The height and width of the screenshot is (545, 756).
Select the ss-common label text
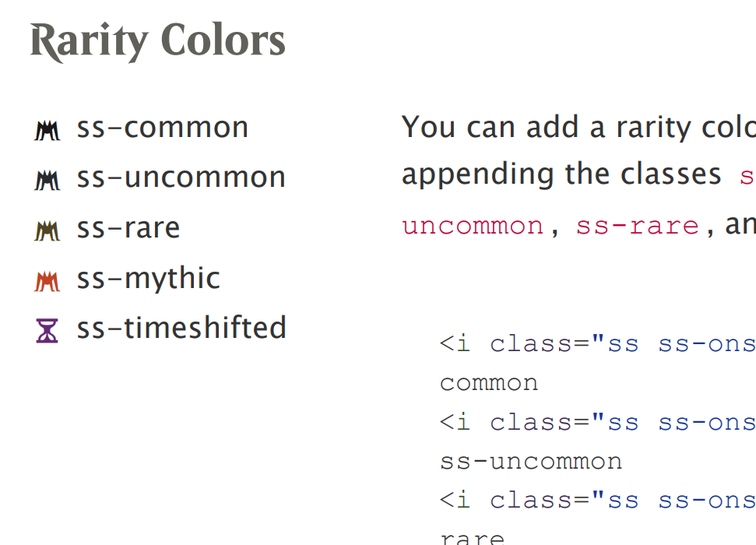pos(163,128)
